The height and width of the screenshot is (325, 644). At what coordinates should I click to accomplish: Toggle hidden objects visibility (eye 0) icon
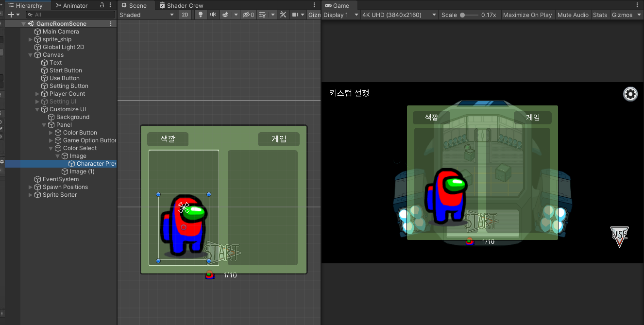click(x=248, y=15)
